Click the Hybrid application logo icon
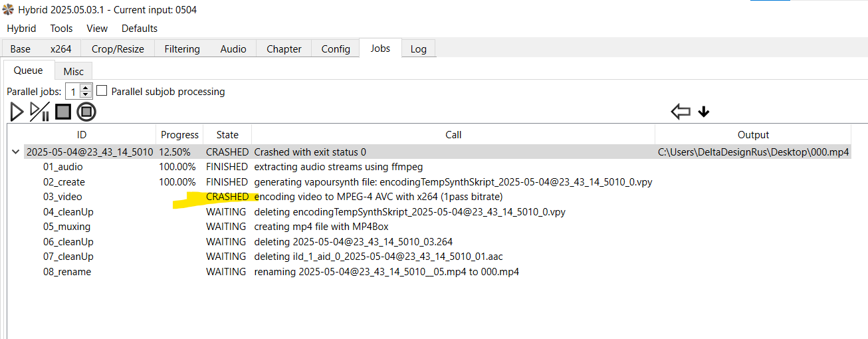The width and height of the screenshot is (868, 339). [x=8, y=10]
